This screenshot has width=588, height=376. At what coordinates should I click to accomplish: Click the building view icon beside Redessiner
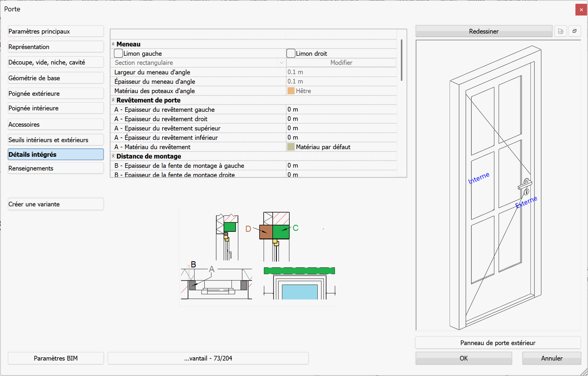click(560, 31)
